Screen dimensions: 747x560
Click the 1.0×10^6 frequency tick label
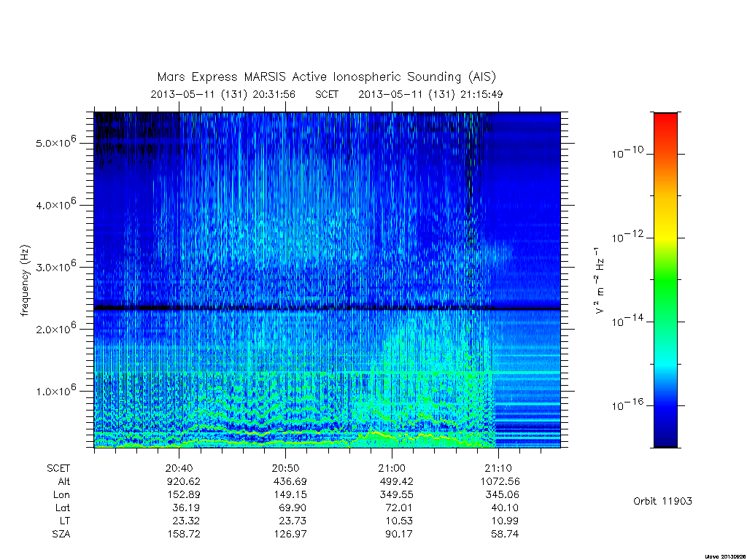55,391
